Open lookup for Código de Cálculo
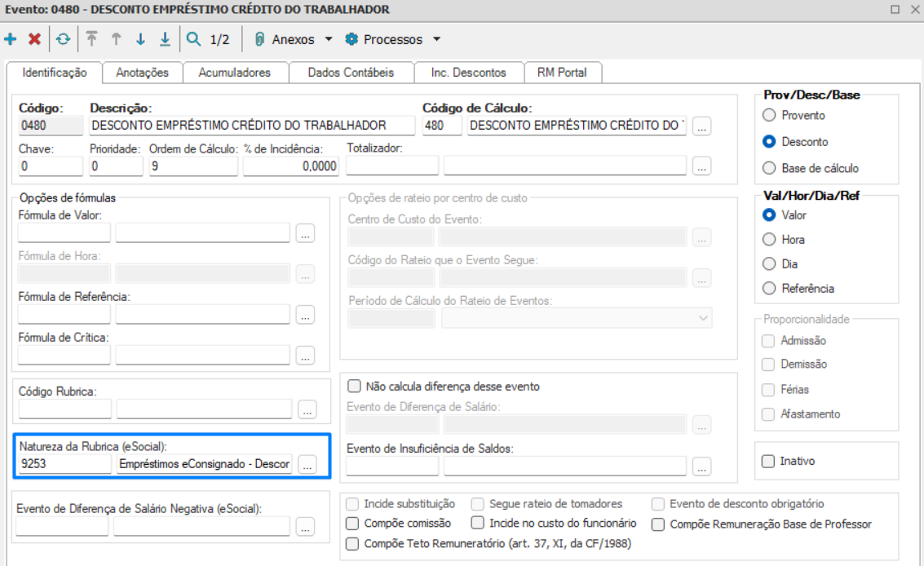 coord(701,126)
